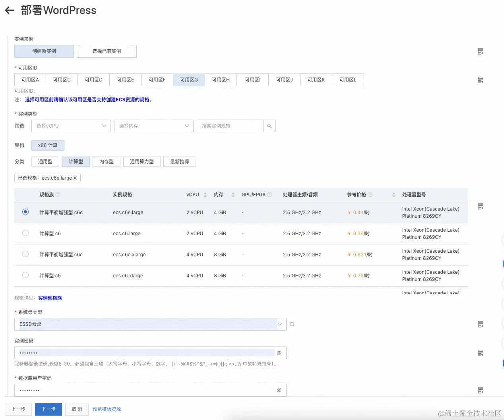Filter category by 计算型
Image resolution: width=504 pixels, height=420 pixels.
coord(76,162)
